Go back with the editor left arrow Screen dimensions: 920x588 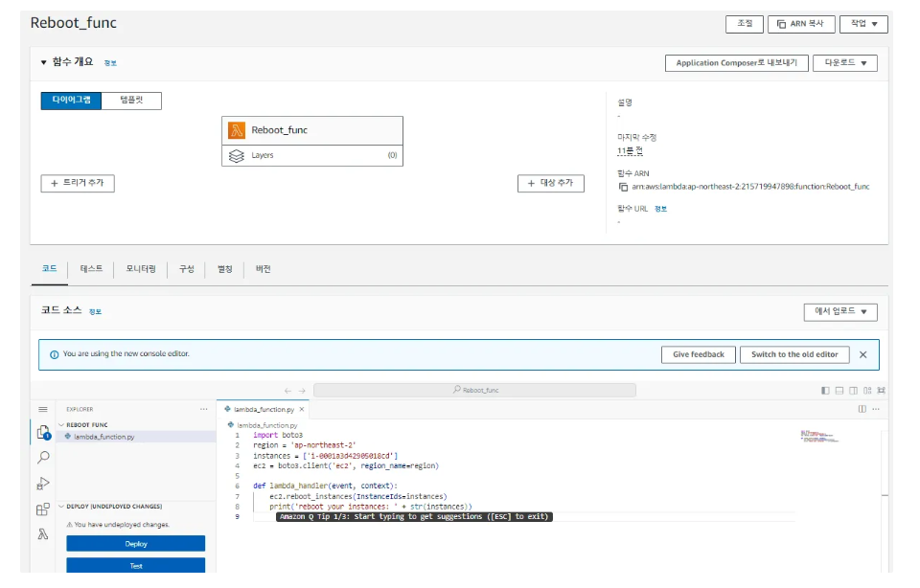[x=287, y=391]
